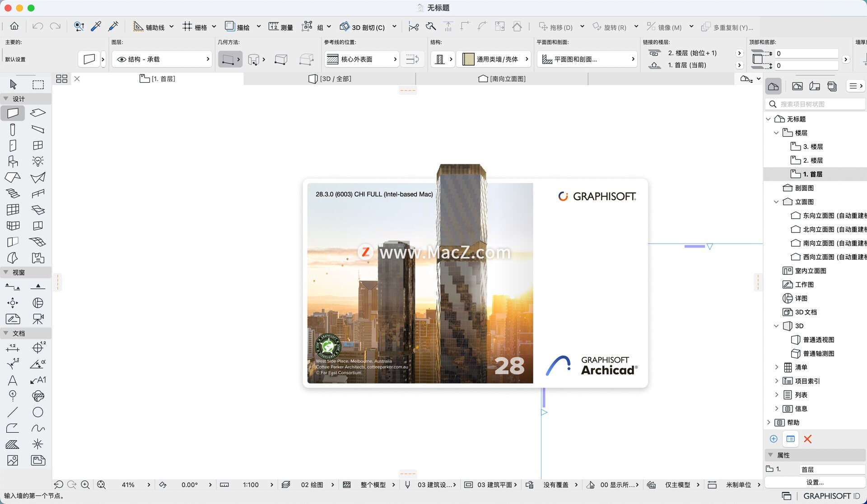Click the Undo arrow icon

pos(37,27)
